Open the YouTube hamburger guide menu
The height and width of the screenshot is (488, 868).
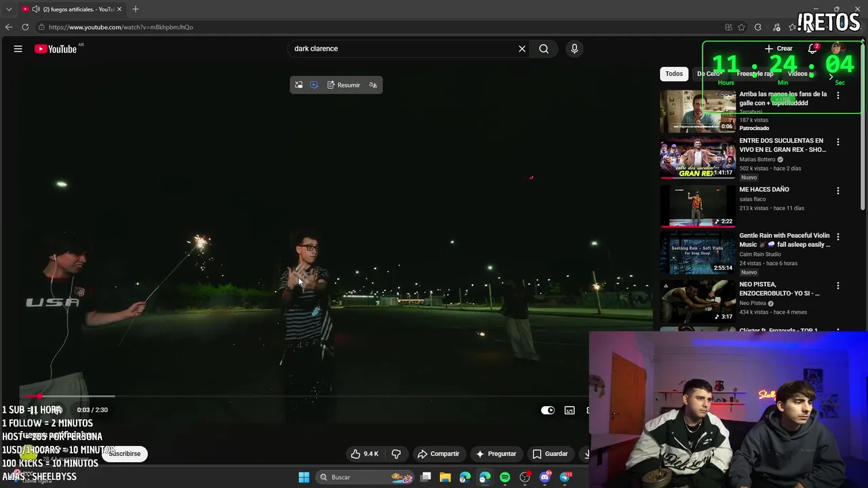pyautogui.click(x=18, y=49)
